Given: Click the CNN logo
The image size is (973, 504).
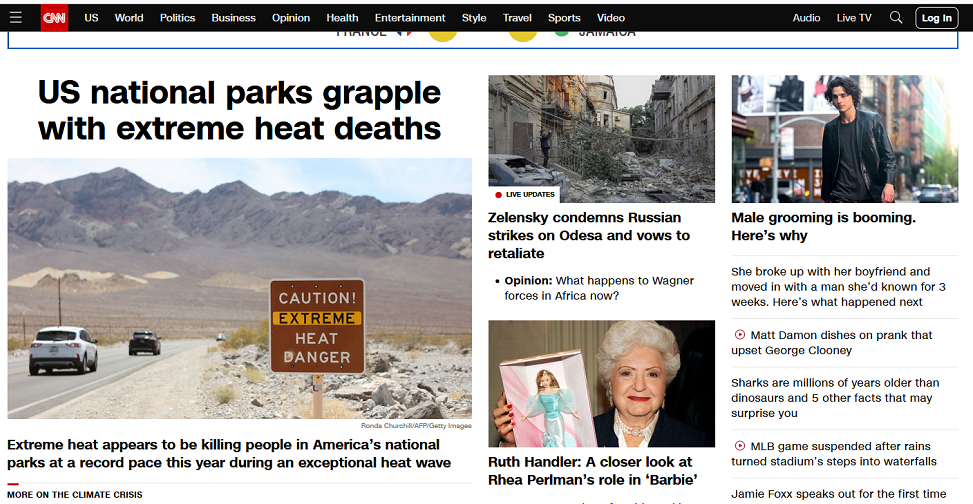Looking at the screenshot, I should point(54,18).
